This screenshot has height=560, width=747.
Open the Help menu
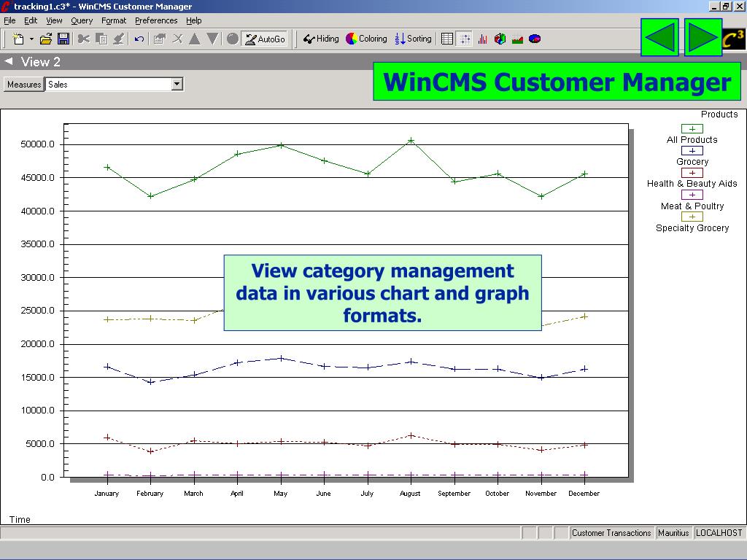[x=193, y=20]
